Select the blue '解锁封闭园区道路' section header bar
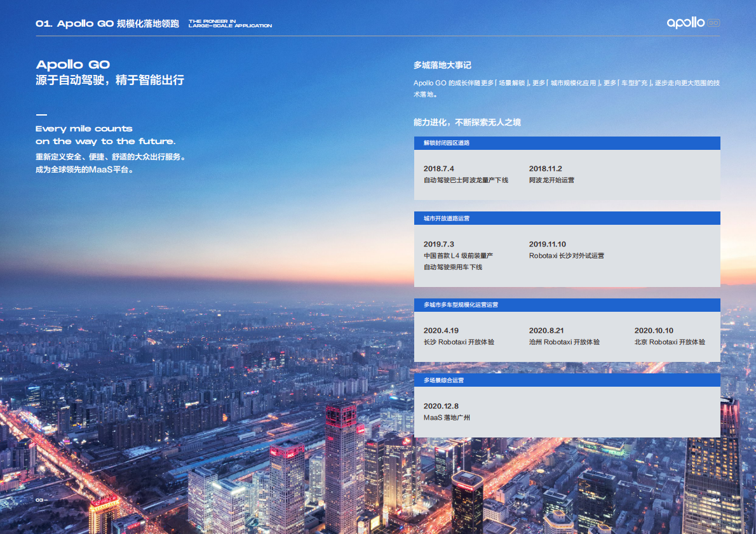 click(567, 143)
